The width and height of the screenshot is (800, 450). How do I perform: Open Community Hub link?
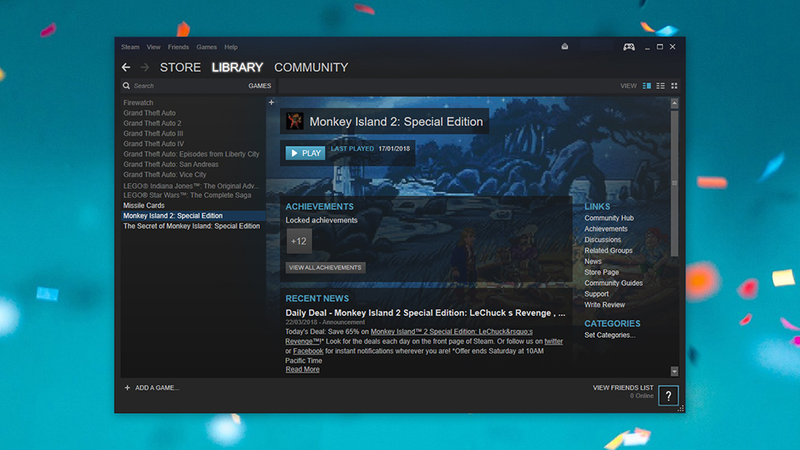click(x=609, y=218)
